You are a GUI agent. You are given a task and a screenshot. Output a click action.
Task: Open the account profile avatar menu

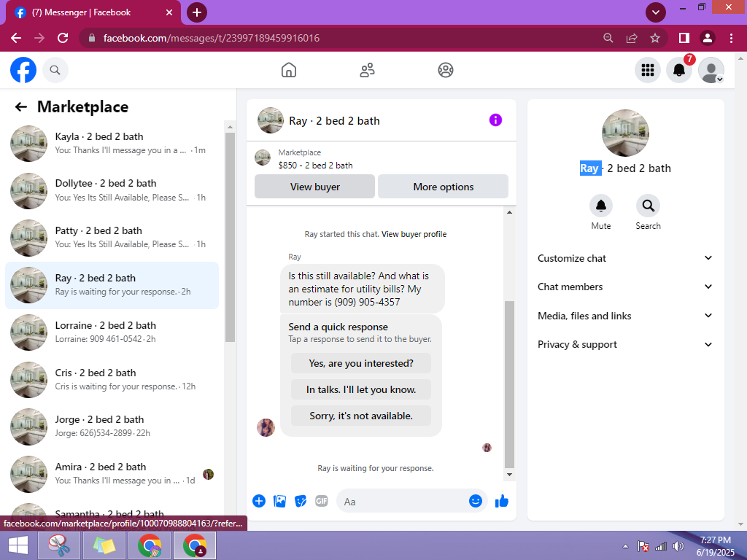click(711, 70)
